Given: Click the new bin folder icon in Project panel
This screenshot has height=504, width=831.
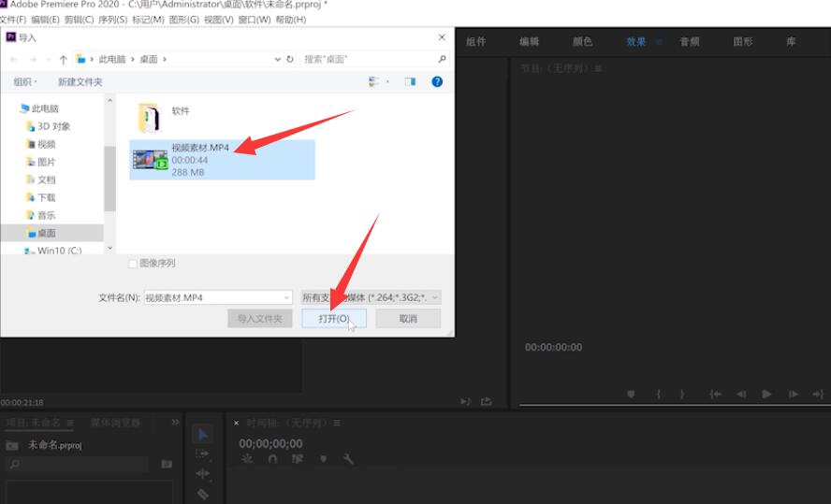Looking at the screenshot, I should coord(167,464).
